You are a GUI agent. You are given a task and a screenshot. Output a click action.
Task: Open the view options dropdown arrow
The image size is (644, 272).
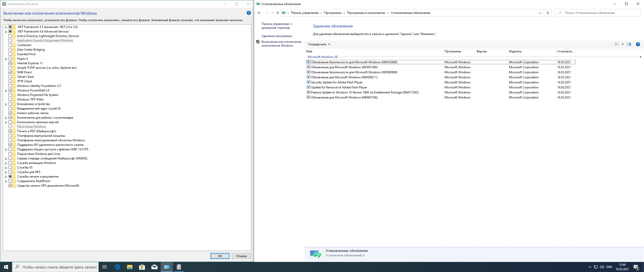(x=623, y=44)
